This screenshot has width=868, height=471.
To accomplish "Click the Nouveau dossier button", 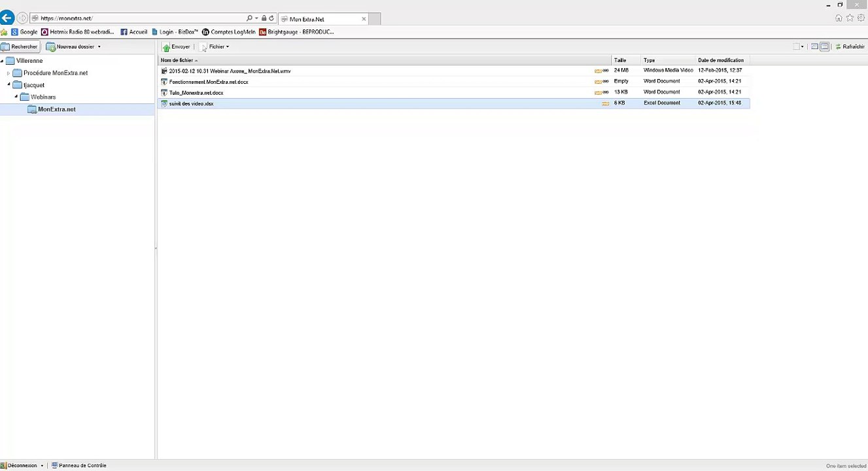I will pos(70,46).
